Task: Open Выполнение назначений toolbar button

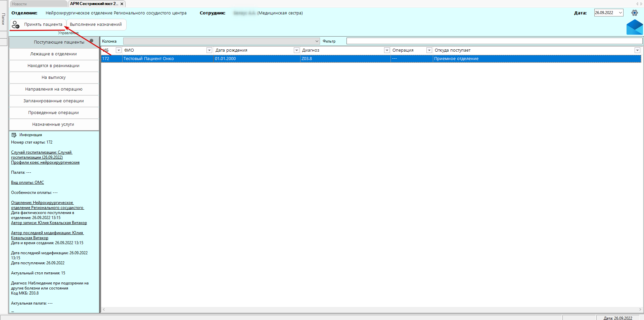Action: [96, 24]
